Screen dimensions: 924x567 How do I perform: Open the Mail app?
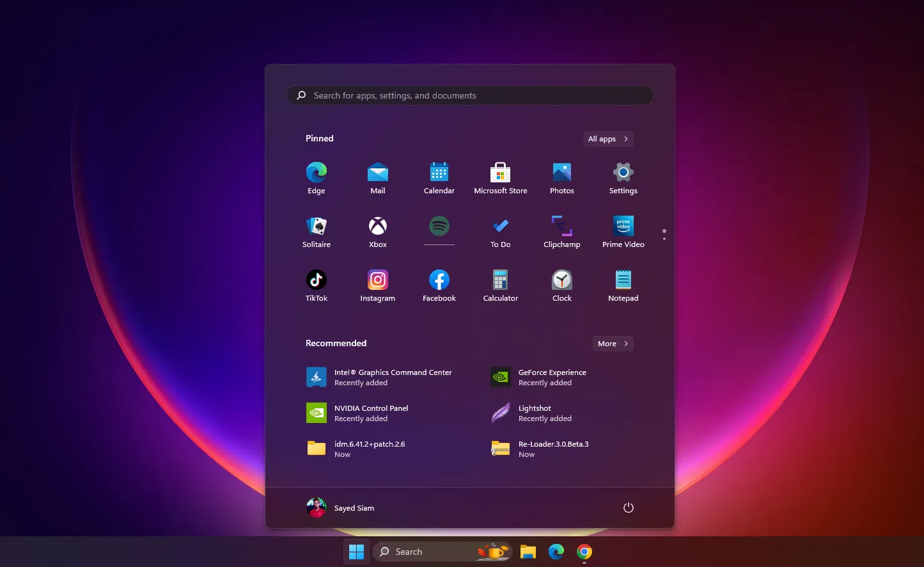(x=378, y=178)
